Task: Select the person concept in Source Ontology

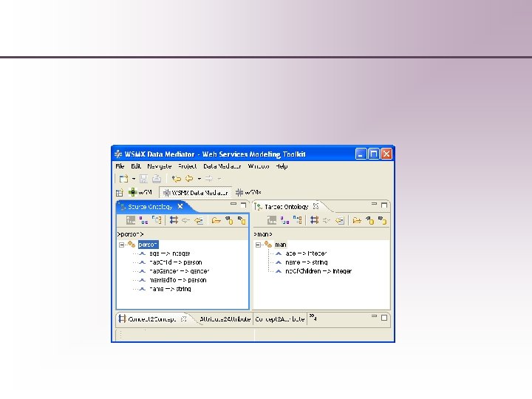Action: [148, 245]
